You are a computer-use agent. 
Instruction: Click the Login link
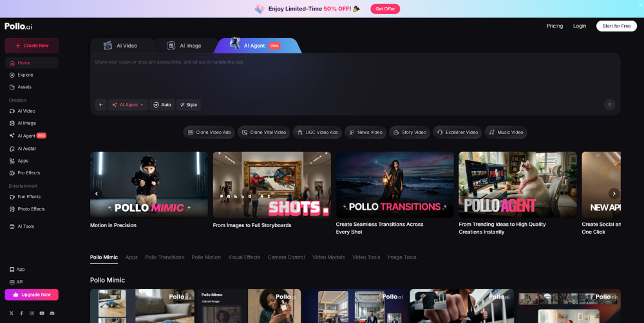[580, 26]
